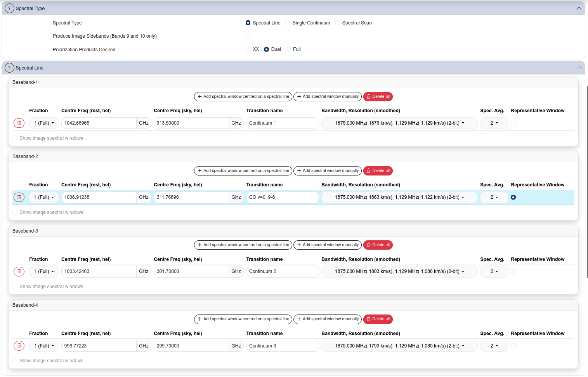Open Fraction dropdown in Baseband-2
This screenshot has width=588, height=377.
(x=44, y=197)
